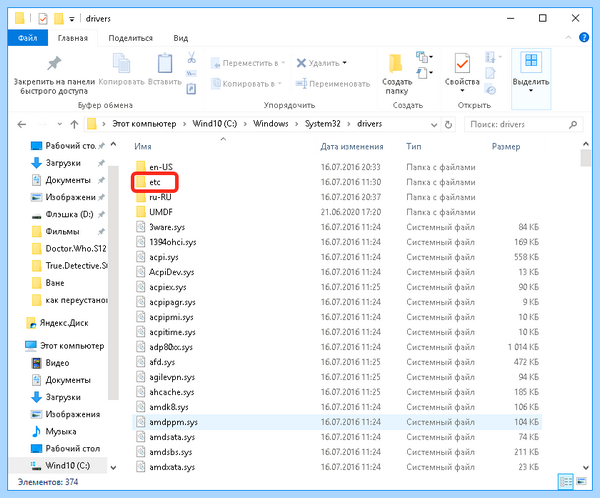Expand the Удалить dropdown arrow
The width and height of the screenshot is (600, 498).
tap(345, 63)
